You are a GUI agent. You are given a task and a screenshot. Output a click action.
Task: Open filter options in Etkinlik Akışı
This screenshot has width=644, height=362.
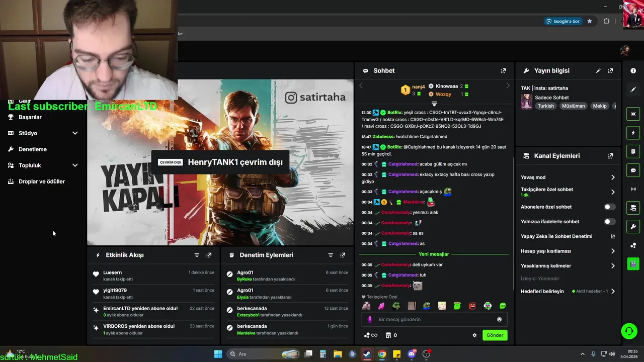tap(197, 255)
